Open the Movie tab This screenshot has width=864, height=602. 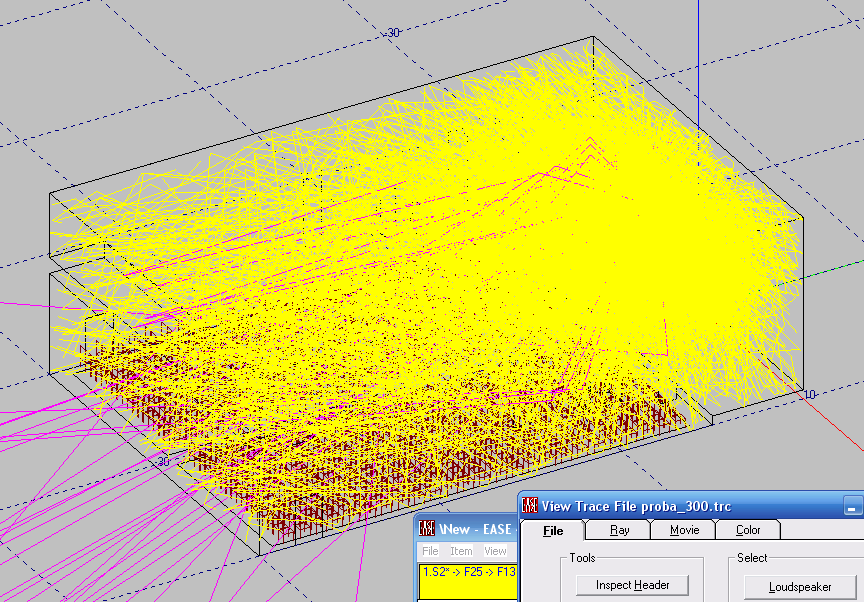684,530
